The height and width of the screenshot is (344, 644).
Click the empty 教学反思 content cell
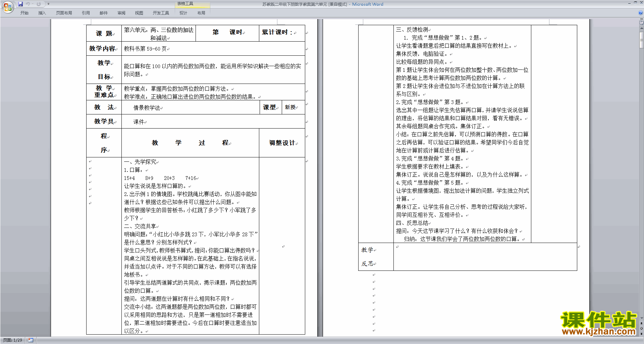(x=485, y=257)
